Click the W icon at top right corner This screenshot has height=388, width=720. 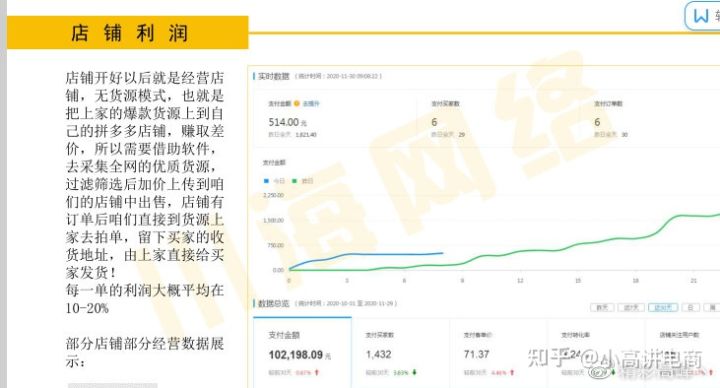coord(701,16)
